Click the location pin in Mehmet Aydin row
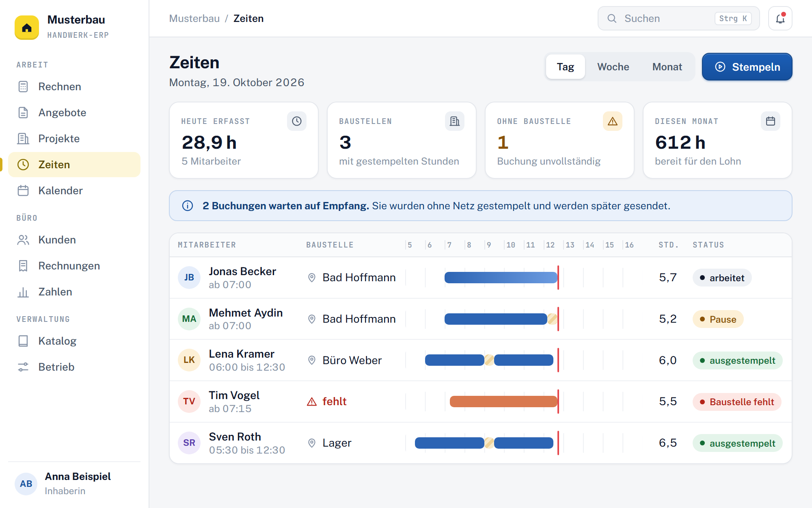The image size is (812, 508). coord(311,319)
